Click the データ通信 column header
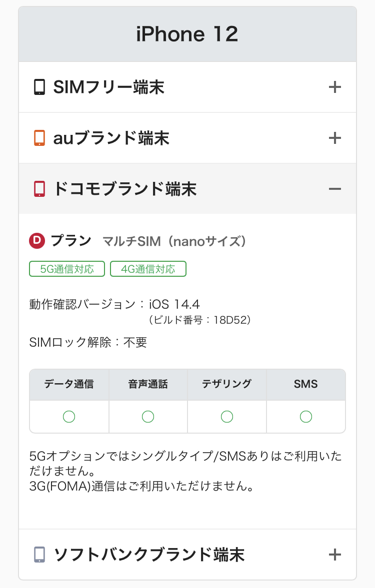 click(69, 384)
